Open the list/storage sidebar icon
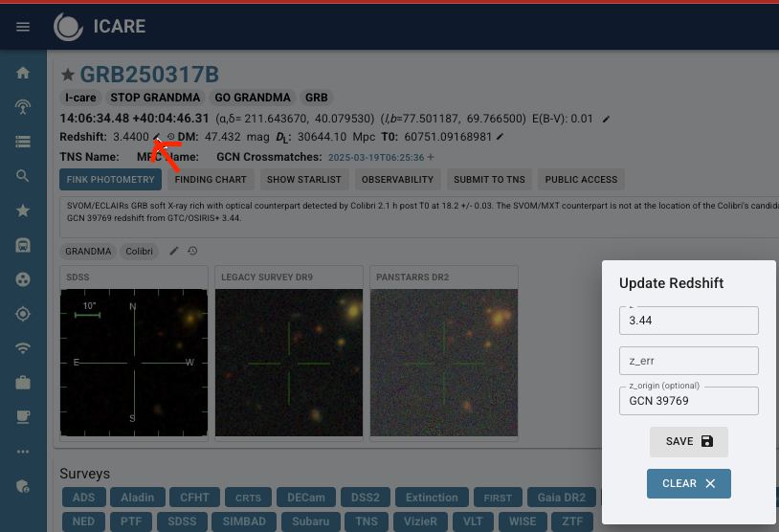Screen dimensions: 779x532 (23, 142)
